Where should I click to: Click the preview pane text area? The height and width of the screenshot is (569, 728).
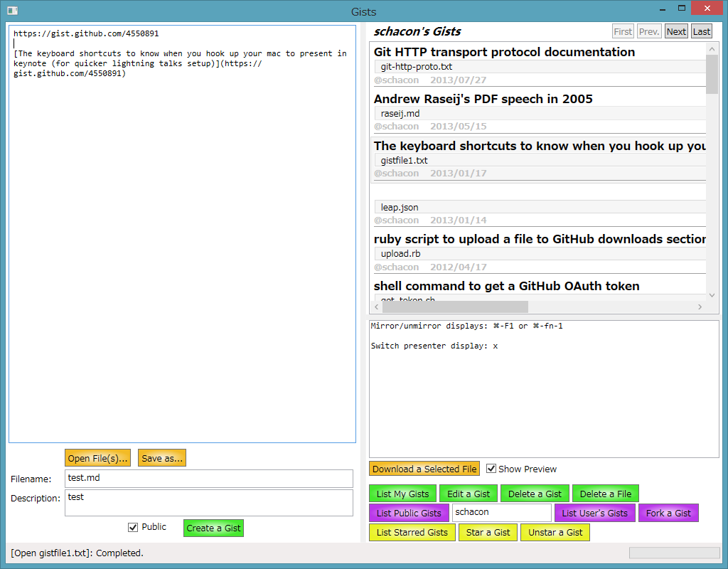(x=544, y=389)
